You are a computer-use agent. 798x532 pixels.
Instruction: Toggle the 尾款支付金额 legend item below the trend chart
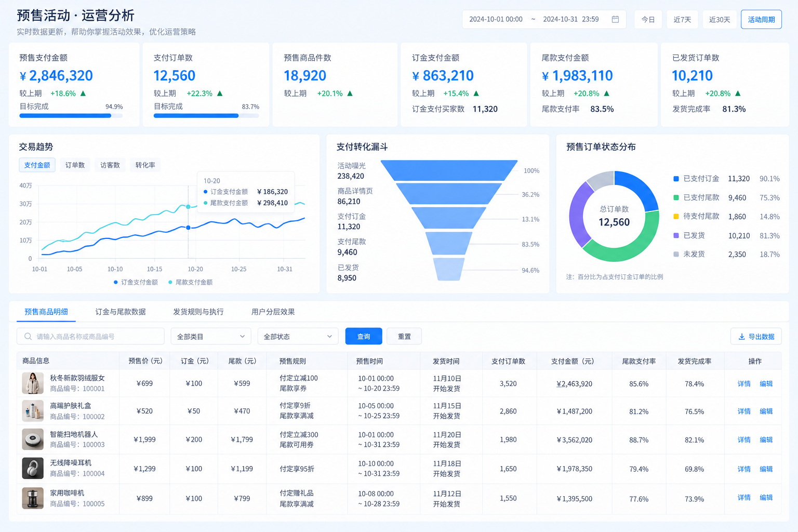[x=190, y=282]
